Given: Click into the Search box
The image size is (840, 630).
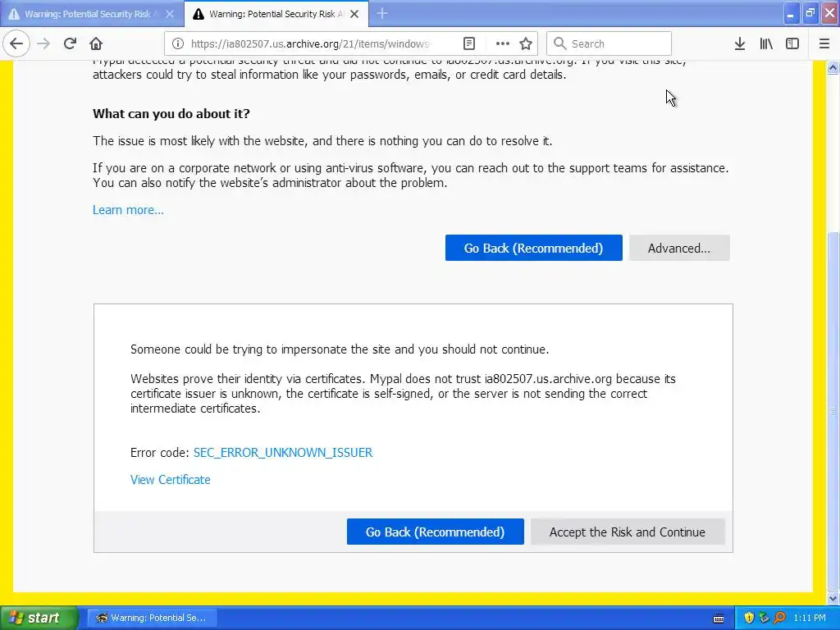Looking at the screenshot, I should click(609, 43).
